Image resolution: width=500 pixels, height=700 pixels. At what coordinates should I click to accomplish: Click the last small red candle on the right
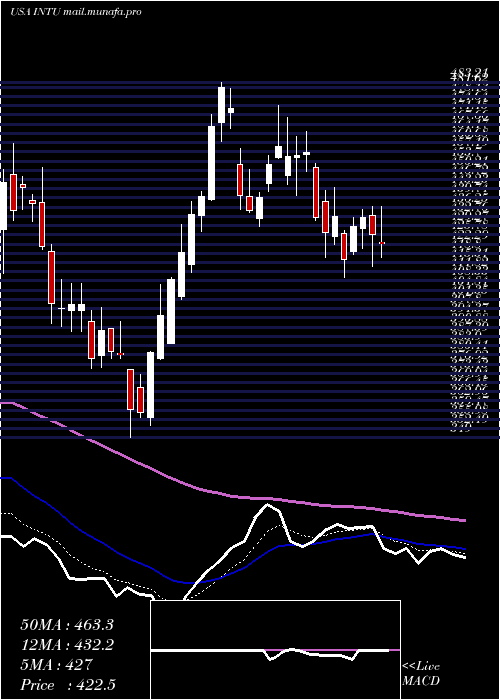coord(382,242)
